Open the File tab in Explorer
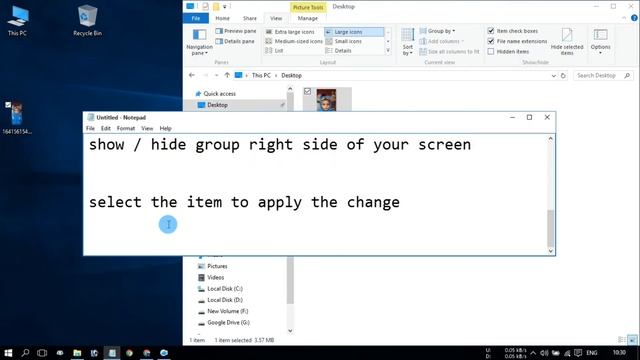 [196, 18]
